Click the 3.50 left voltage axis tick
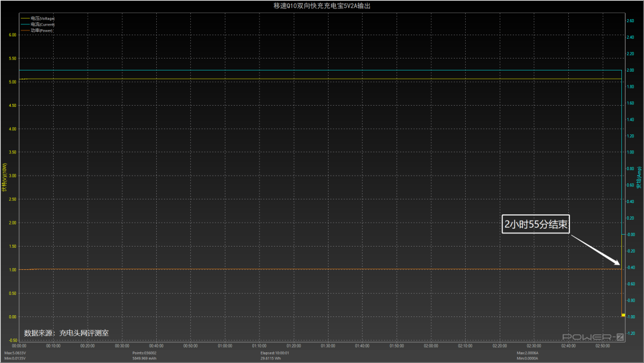This screenshot has height=363, width=644. (13, 152)
